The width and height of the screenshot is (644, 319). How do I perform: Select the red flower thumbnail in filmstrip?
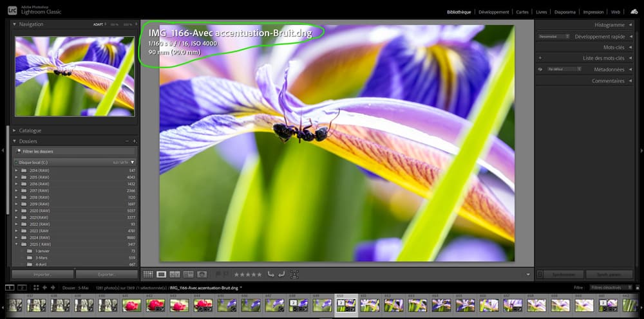click(x=132, y=305)
